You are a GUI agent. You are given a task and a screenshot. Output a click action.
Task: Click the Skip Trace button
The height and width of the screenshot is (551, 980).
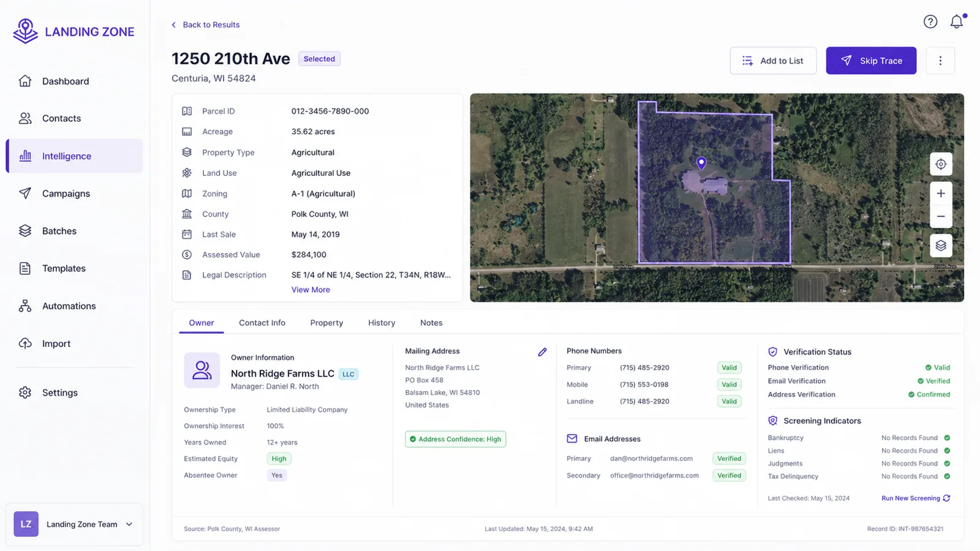tap(871, 61)
